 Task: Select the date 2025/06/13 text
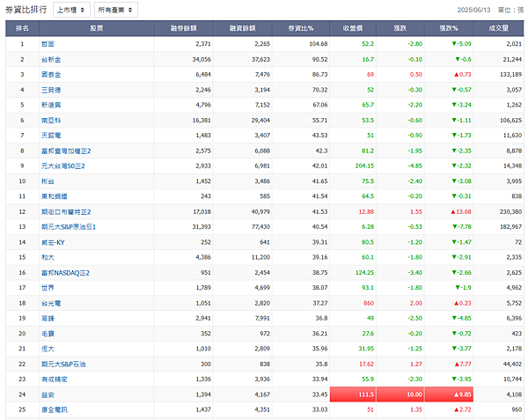tap(473, 10)
